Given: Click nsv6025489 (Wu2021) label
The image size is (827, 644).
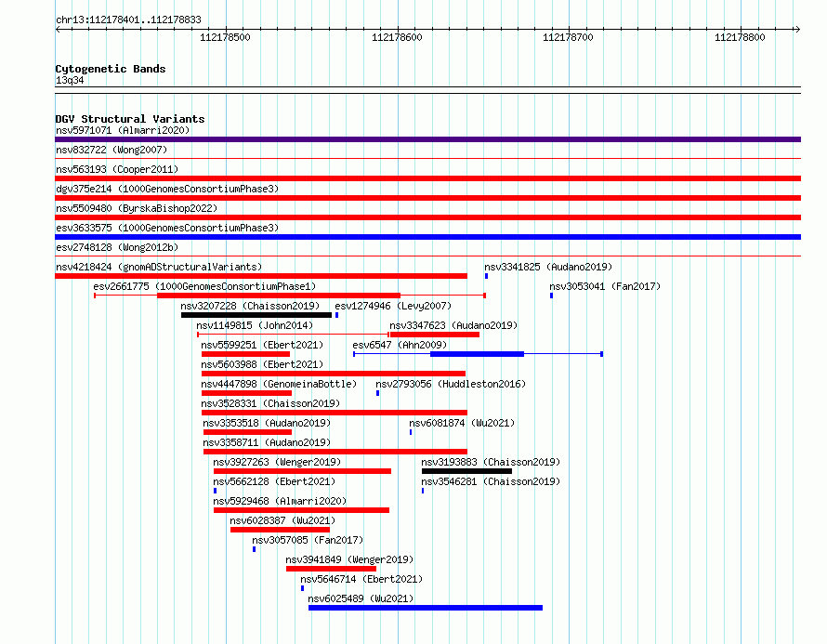Looking at the screenshot, I should 361,598.
